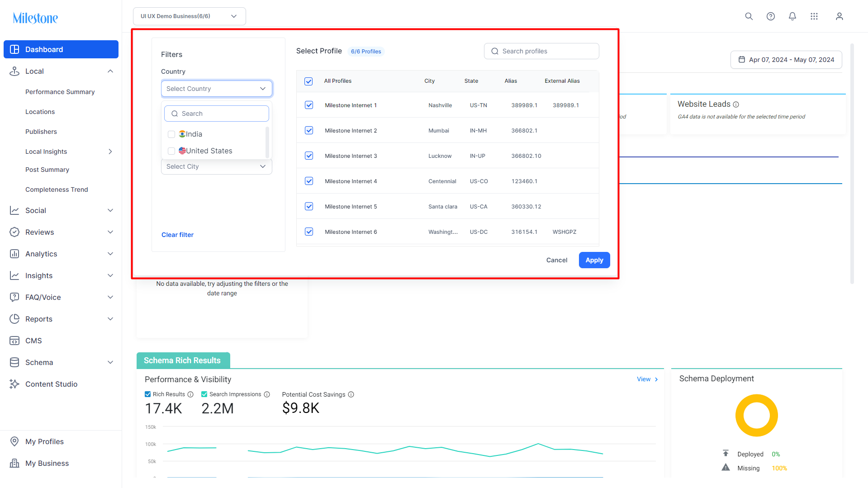Expand the Local Insights submenu
Image resolution: width=868 pixels, height=488 pixels.
[x=110, y=152]
